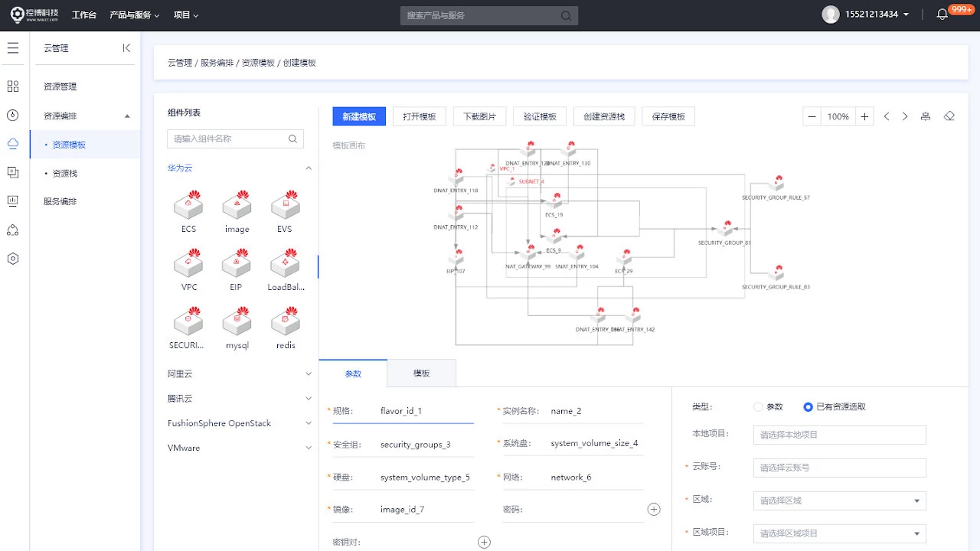
Task: Click the 保存模板 button
Action: click(x=668, y=116)
